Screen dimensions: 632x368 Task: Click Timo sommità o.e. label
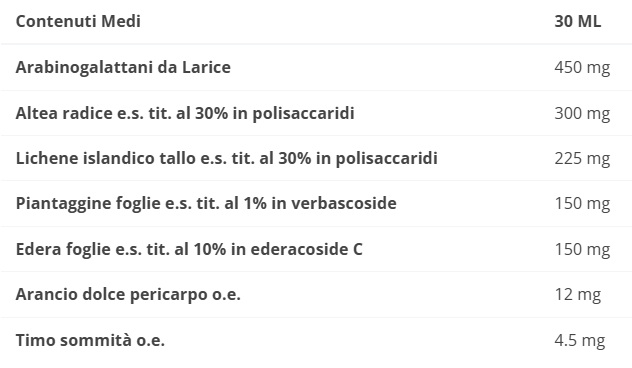click(x=90, y=340)
